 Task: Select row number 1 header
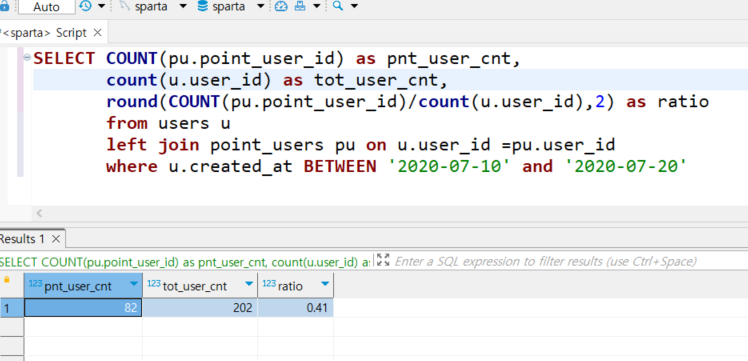coord(11,308)
